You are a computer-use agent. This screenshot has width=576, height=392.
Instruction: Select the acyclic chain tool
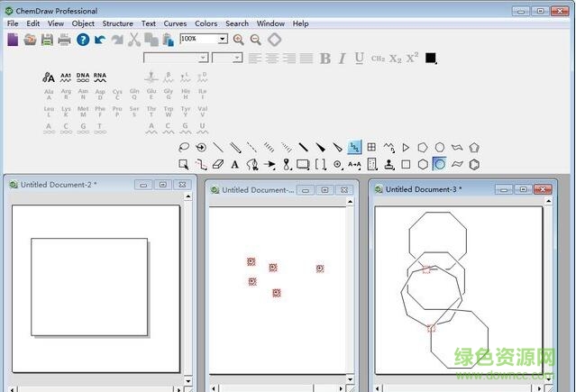pos(389,147)
